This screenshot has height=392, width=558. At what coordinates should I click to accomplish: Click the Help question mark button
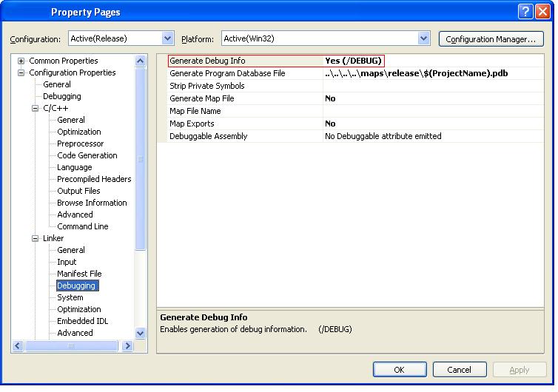pos(525,12)
